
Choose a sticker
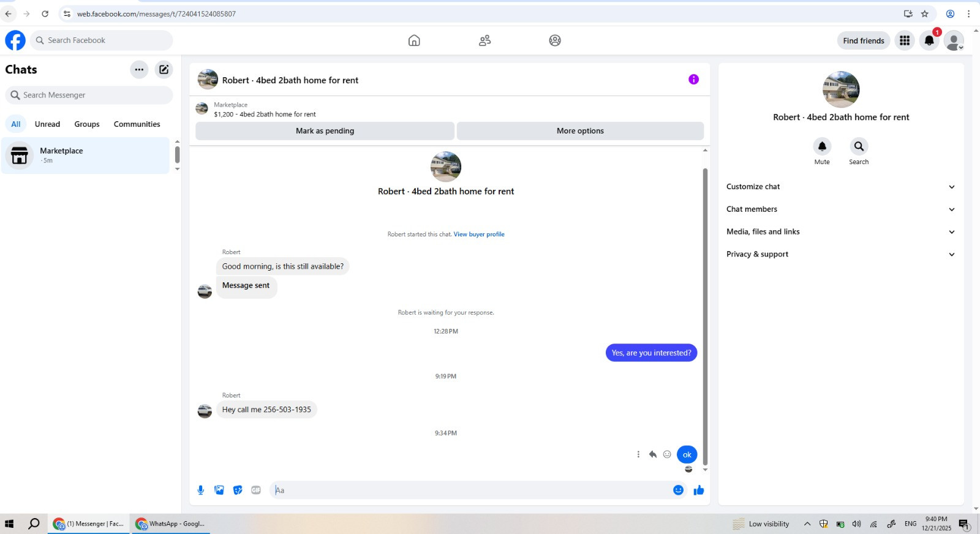tap(238, 490)
